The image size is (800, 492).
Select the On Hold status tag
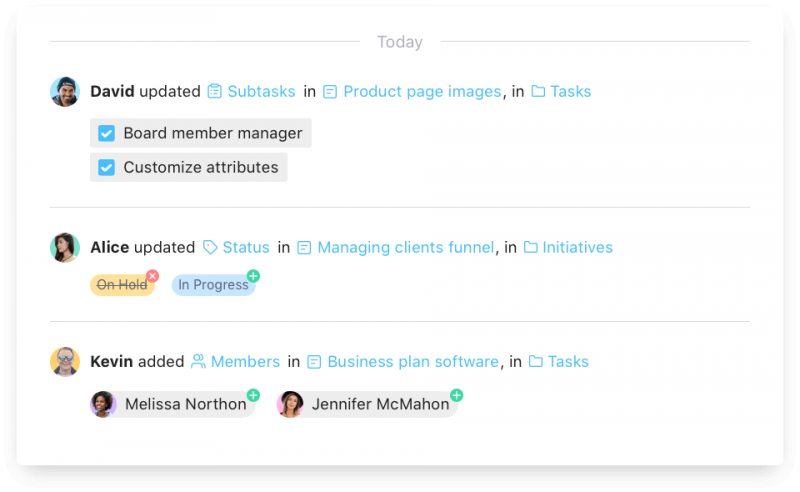[x=121, y=285]
